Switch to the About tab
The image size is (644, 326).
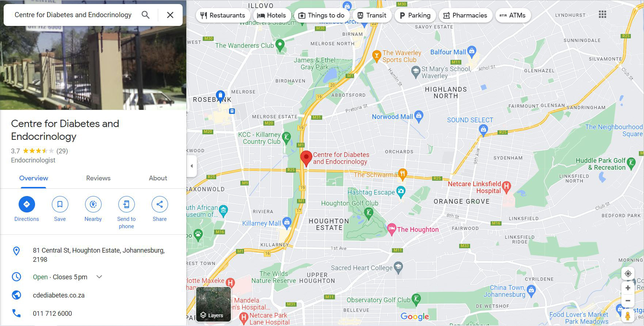158,178
